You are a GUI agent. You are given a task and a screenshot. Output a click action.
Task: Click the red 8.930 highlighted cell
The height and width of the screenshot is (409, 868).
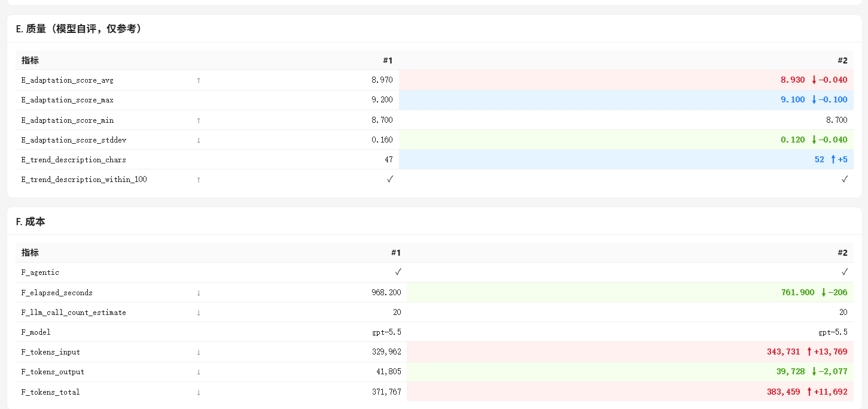point(626,80)
